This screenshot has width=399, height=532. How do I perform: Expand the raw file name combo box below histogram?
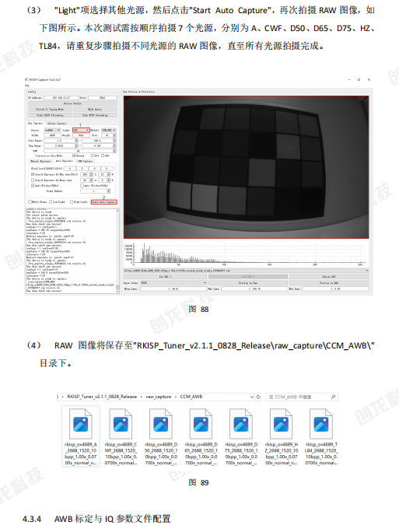pos(247,271)
